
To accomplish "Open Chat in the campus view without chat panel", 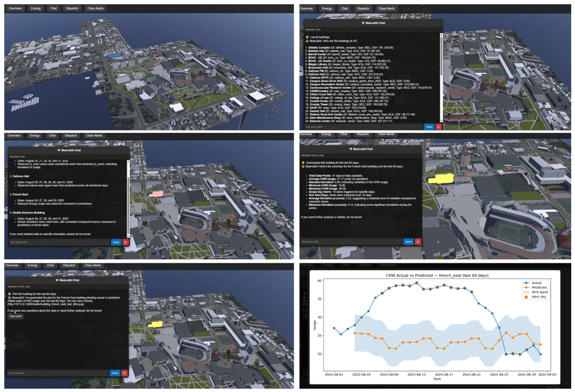I will 53,9.
